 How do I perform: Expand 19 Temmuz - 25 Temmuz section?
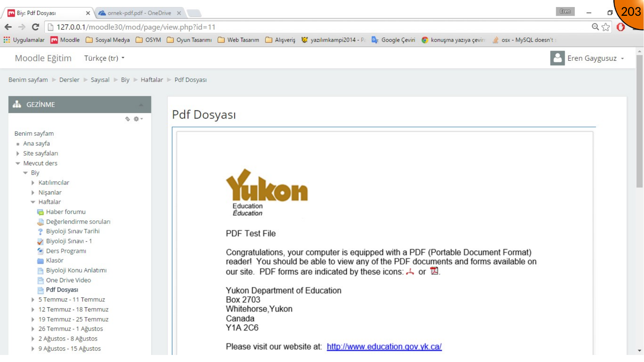[33, 319]
